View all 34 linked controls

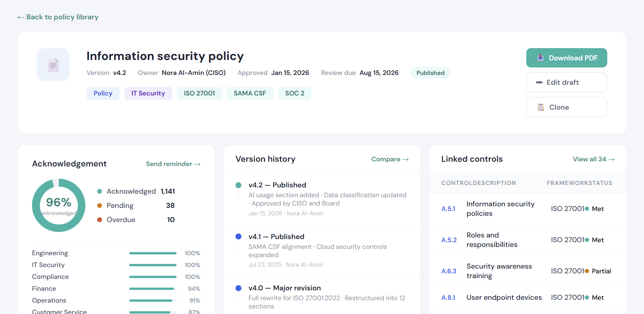593,159
